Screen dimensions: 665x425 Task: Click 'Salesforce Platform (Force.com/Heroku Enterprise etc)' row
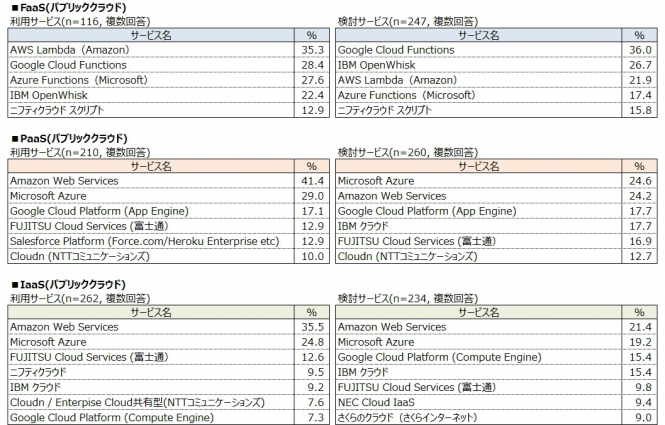168,241
